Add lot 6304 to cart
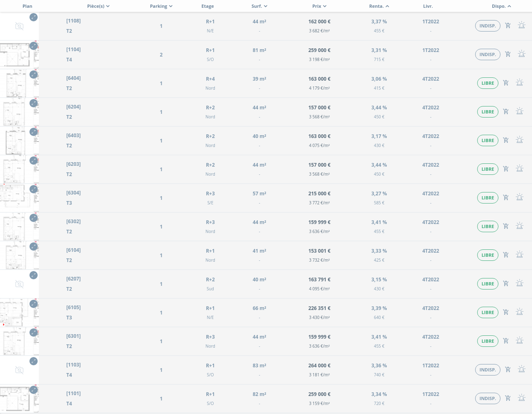The width and height of the screenshot is (532, 414). tap(506, 197)
